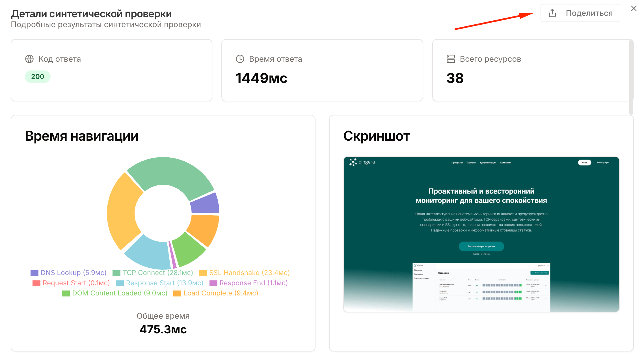This screenshot has width=644, height=356.
Task: Click Компания in the screenshot navigation
Action: tap(505, 163)
